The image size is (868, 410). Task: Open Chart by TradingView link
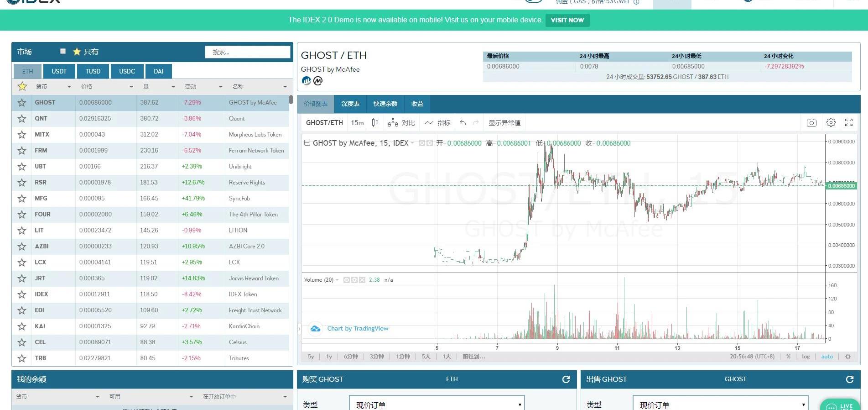tap(358, 329)
